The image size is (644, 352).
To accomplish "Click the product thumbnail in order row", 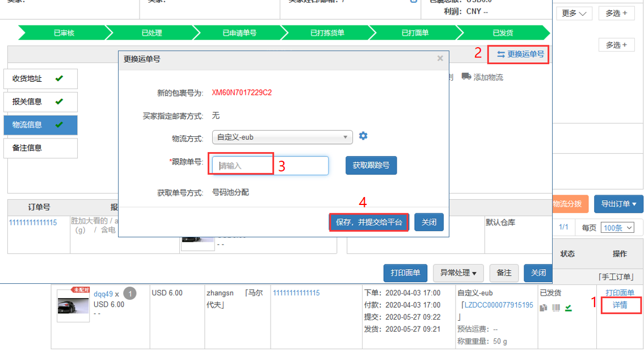I will [73, 306].
